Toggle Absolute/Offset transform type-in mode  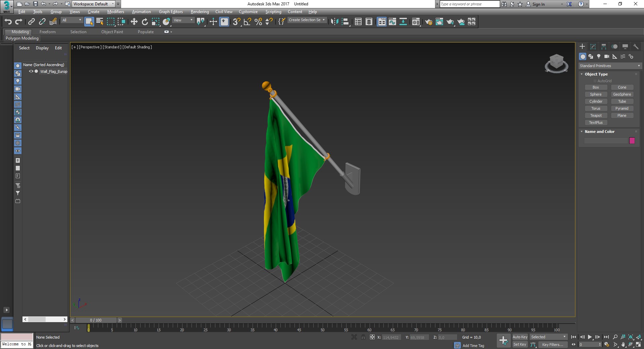[372, 337]
